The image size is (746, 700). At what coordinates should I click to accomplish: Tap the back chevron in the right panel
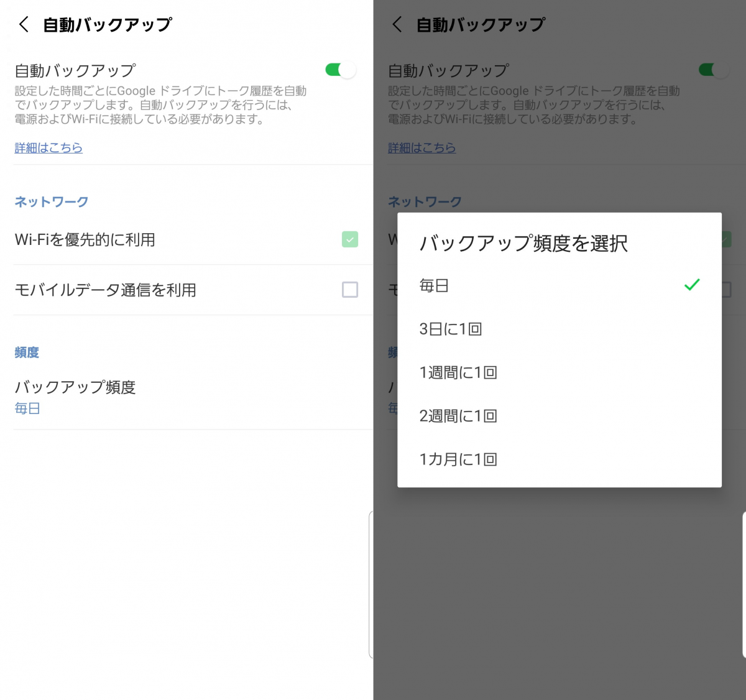click(x=398, y=24)
